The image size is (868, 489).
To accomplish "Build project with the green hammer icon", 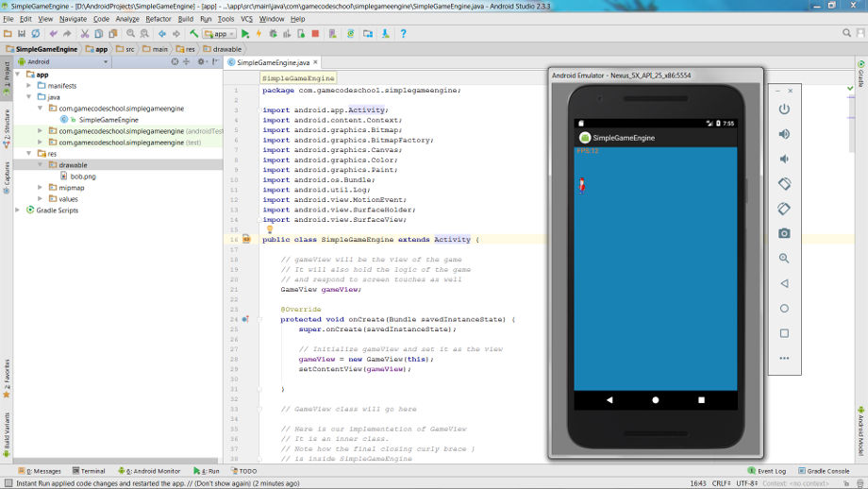I will (x=193, y=34).
